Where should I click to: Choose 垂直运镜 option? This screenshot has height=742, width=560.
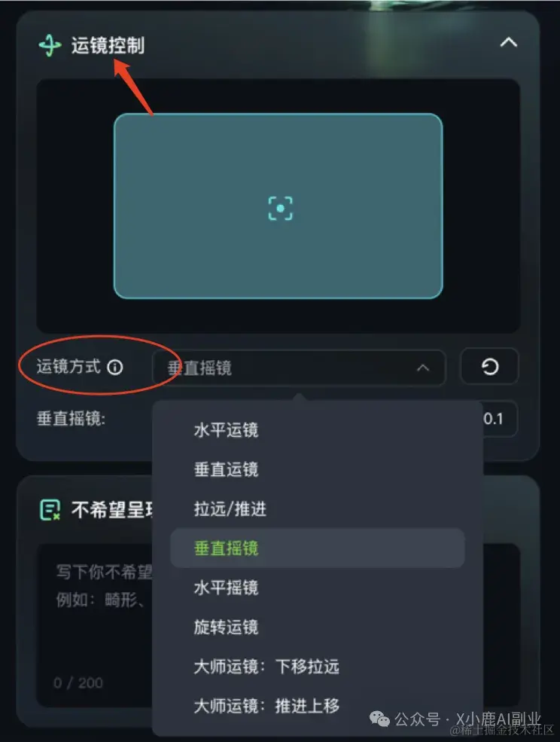(x=226, y=469)
